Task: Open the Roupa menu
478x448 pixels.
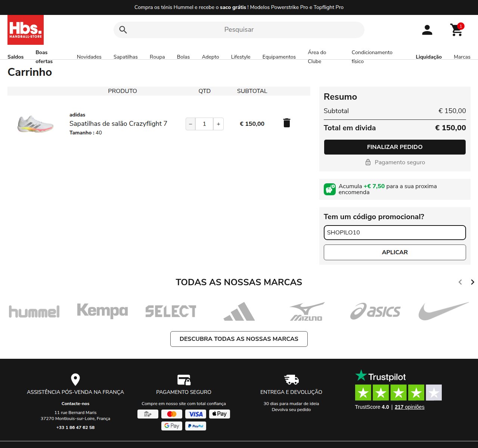Action: click(157, 57)
